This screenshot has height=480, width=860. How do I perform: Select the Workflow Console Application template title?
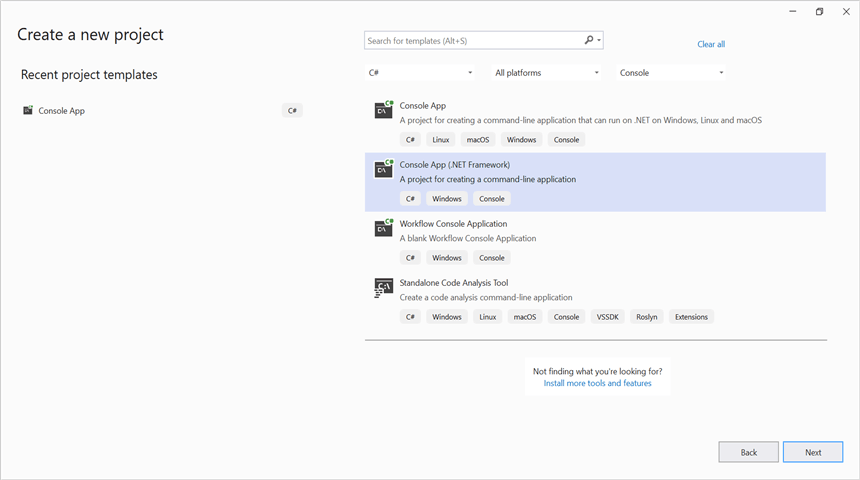(453, 224)
